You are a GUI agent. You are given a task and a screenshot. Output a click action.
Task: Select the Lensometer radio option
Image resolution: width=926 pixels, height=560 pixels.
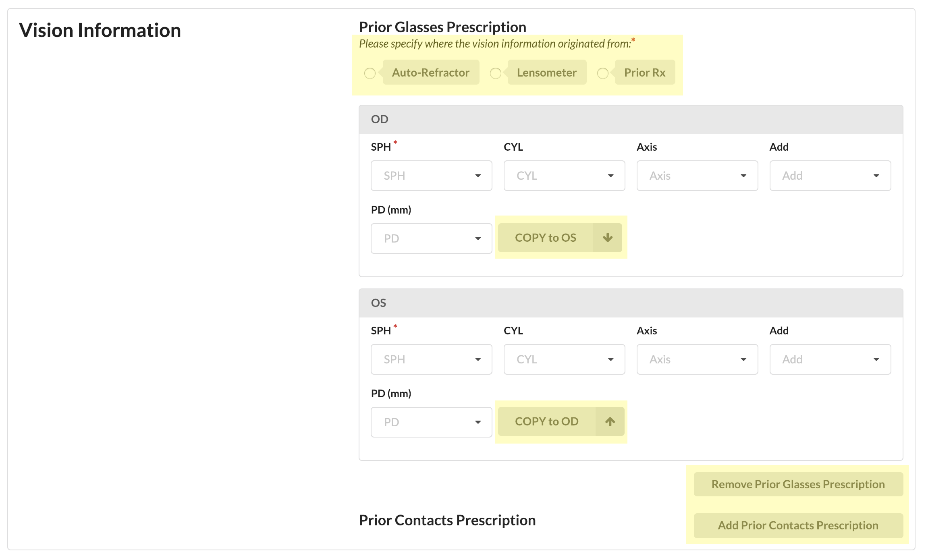(496, 73)
